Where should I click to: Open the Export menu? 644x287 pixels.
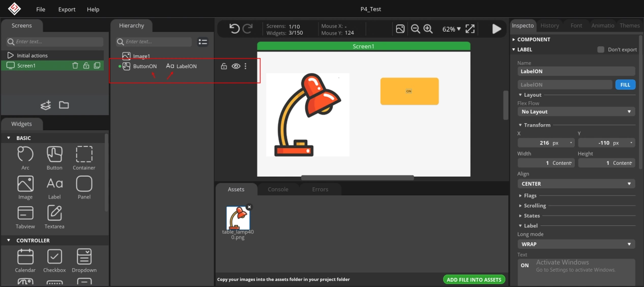(x=67, y=9)
